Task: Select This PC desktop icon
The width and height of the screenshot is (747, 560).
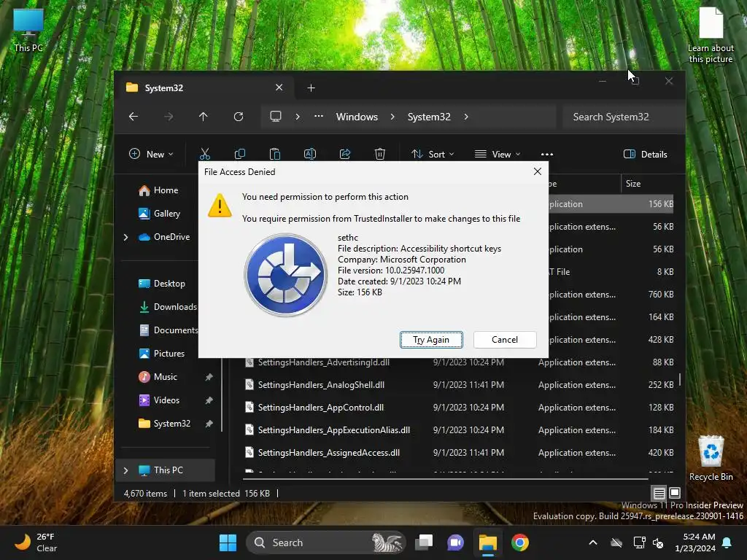Action: pos(28,29)
